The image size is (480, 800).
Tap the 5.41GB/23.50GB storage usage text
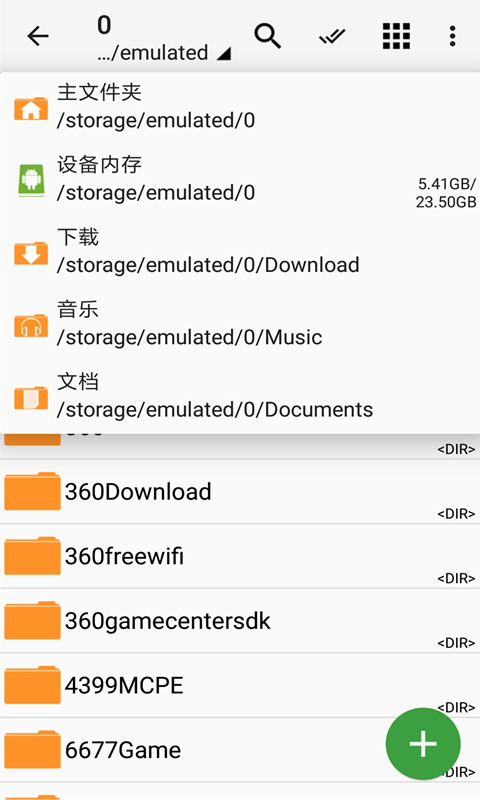446,193
